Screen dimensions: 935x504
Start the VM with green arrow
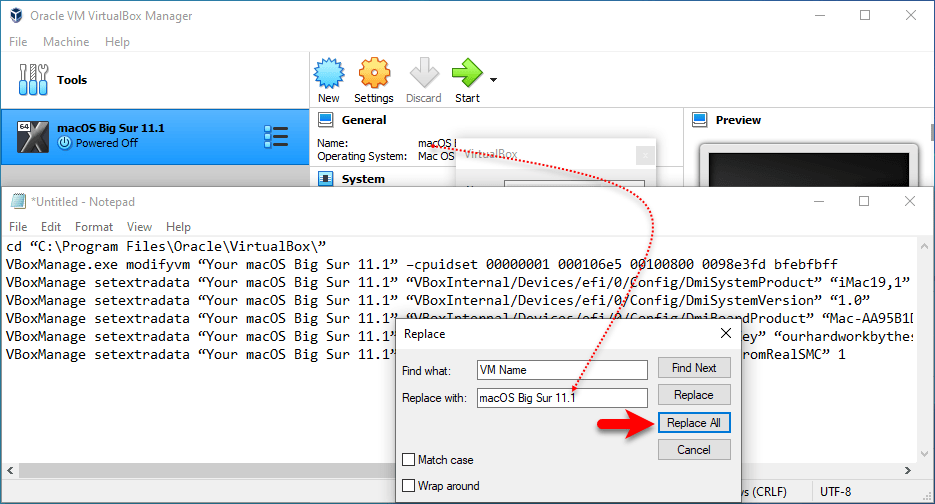tap(467, 73)
